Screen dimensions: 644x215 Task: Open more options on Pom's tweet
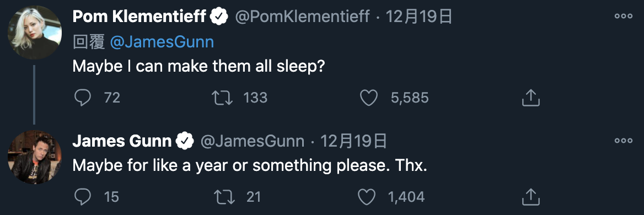[623, 17]
